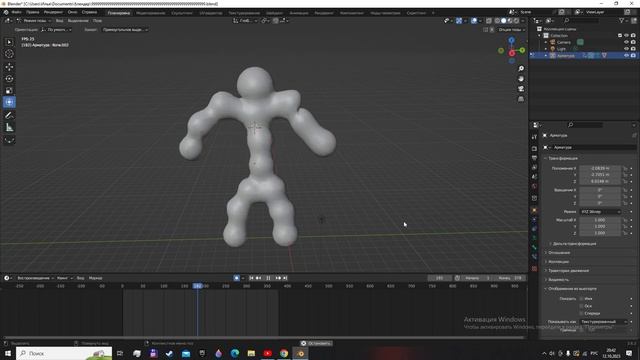Select the box select tool
The height and width of the screenshot is (360, 640).
(9, 42)
